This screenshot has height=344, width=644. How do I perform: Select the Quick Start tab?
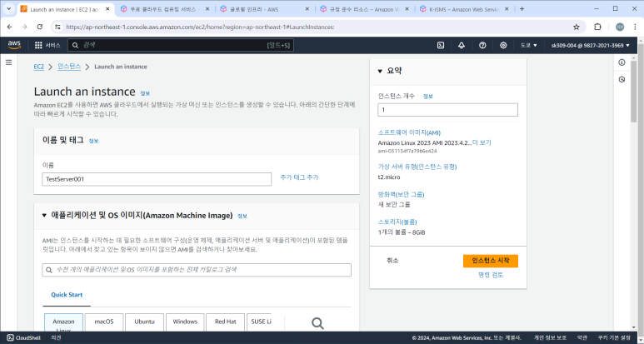pyautogui.click(x=67, y=295)
